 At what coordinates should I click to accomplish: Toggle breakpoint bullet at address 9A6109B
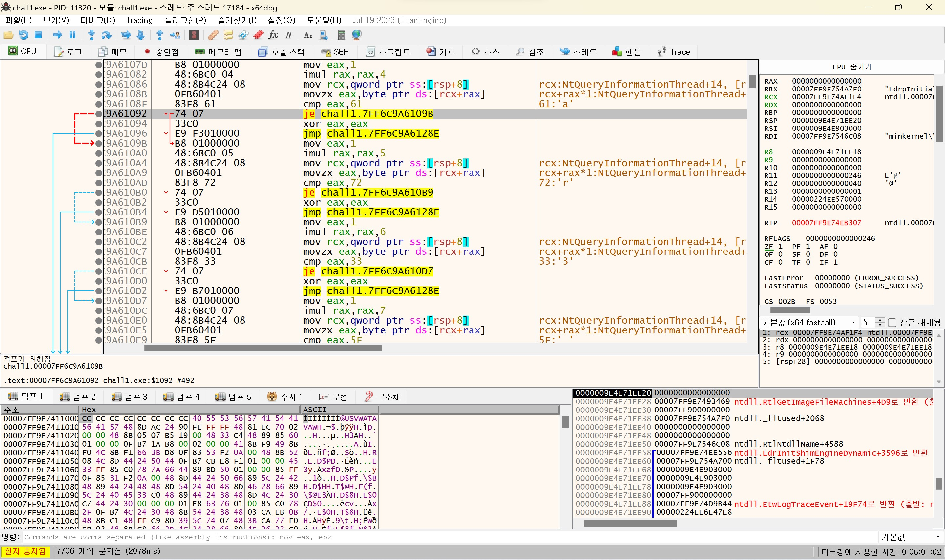99,143
